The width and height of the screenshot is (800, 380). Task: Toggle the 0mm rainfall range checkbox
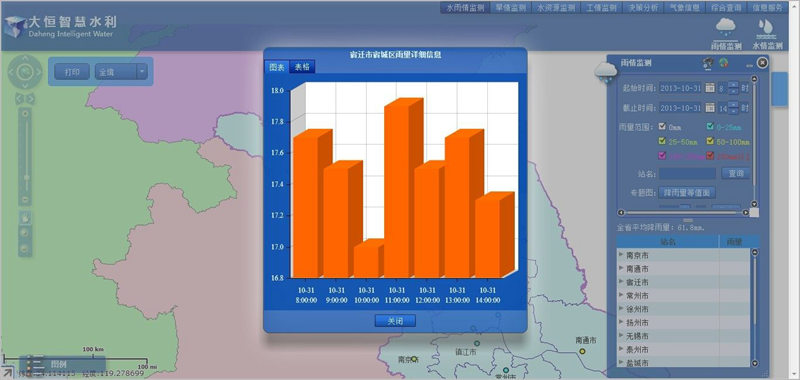click(662, 127)
